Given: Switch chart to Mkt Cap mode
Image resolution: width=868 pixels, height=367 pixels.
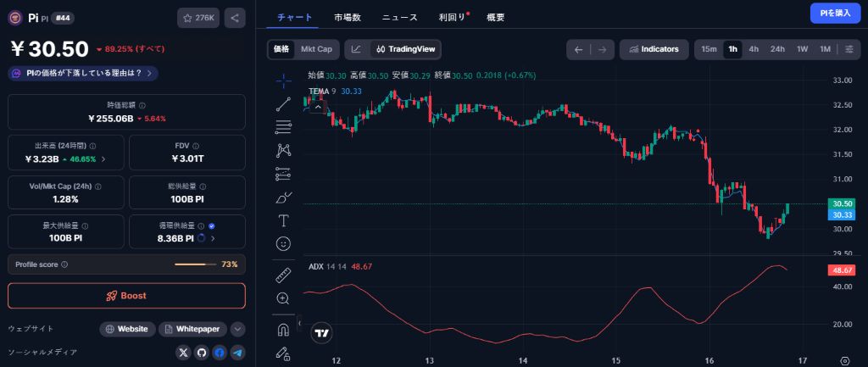Looking at the screenshot, I should 317,49.
